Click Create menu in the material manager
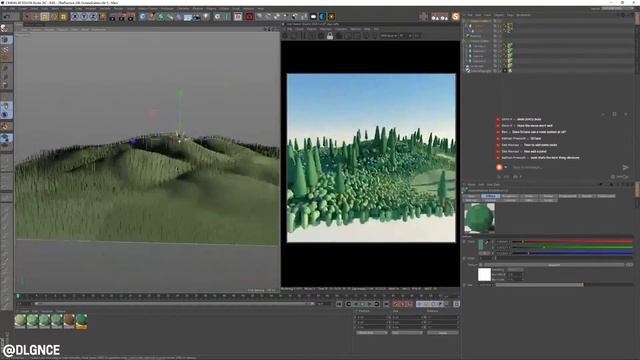Screen dimensions: 640x360 click(24, 311)
